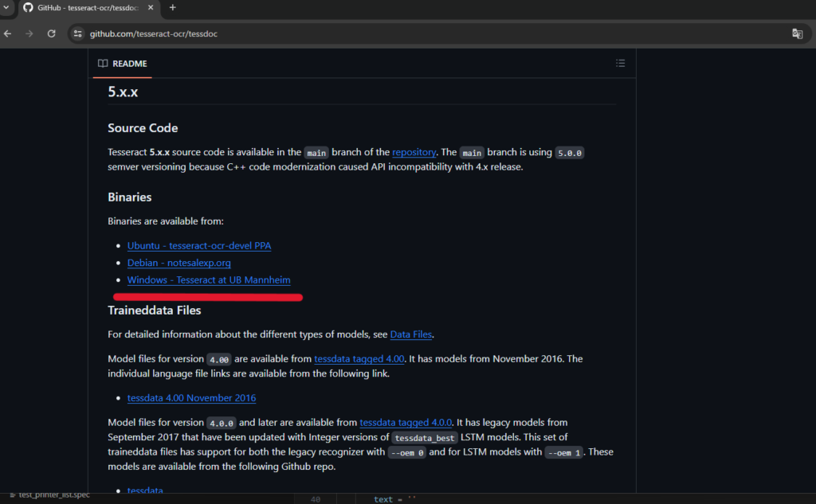Go back to previous page
Image resolution: width=816 pixels, height=504 pixels.
pos(8,34)
